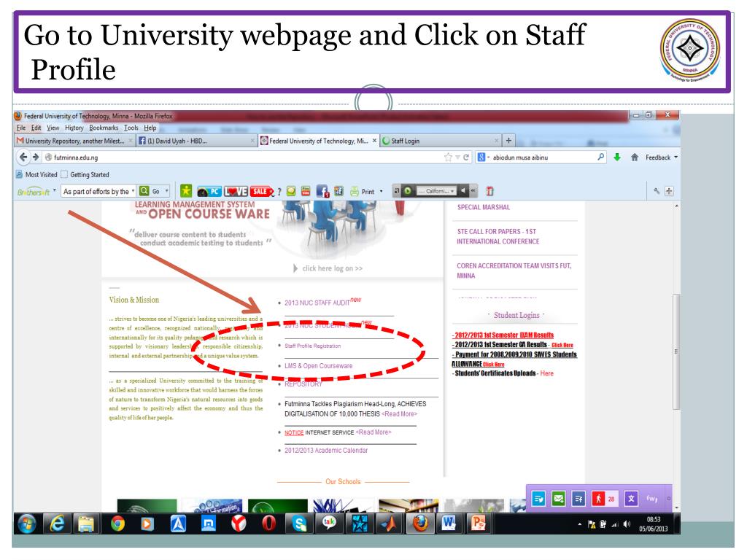747x560 pixels.
Task: Open the California radio station dropdown
Action: tap(452, 191)
